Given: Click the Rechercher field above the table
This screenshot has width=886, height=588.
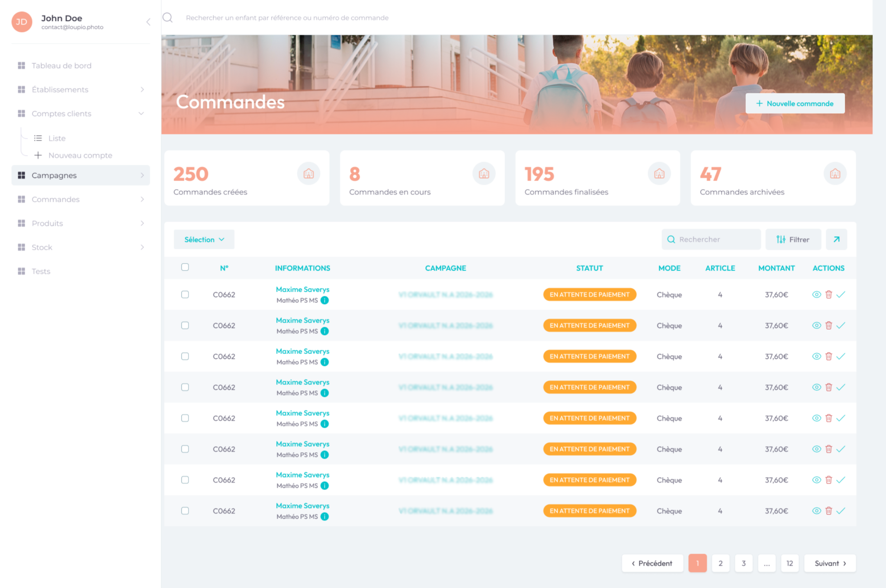Looking at the screenshot, I should pos(711,240).
